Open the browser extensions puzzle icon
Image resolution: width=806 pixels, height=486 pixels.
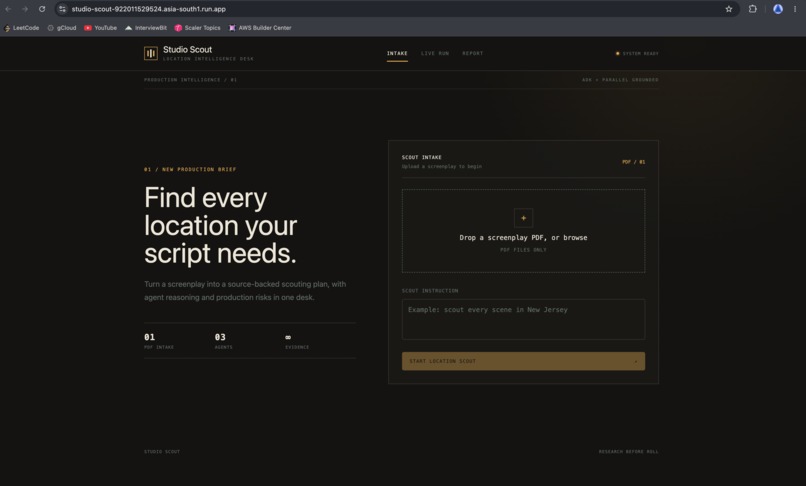(753, 9)
